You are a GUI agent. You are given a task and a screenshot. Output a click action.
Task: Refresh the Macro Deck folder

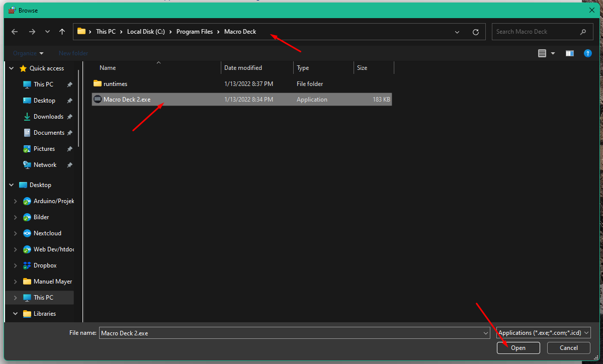pyautogui.click(x=476, y=32)
